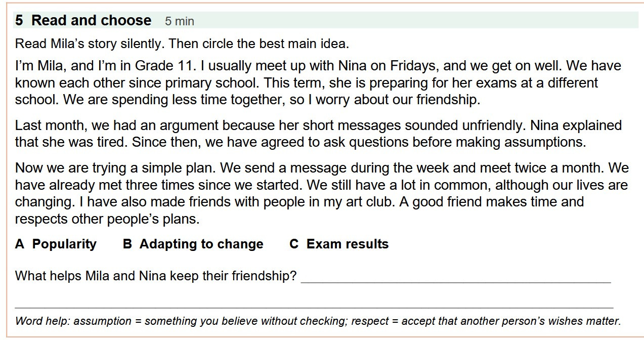Select answer A Popularity

[x=56, y=244]
